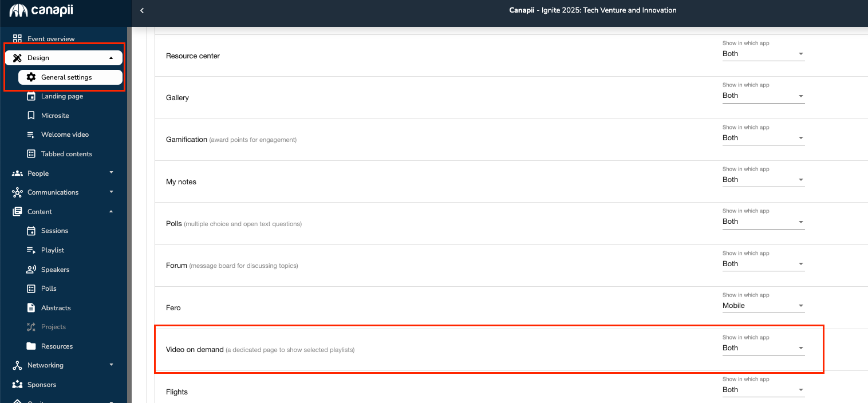Image resolution: width=868 pixels, height=403 pixels.
Task: Expand the People menu section
Action: click(x=111, y=173)
